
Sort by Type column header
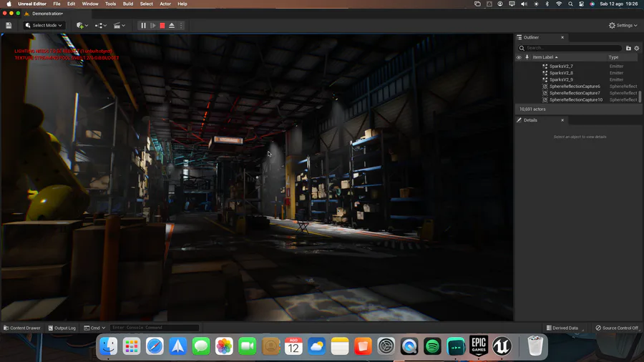coord(614,57)
